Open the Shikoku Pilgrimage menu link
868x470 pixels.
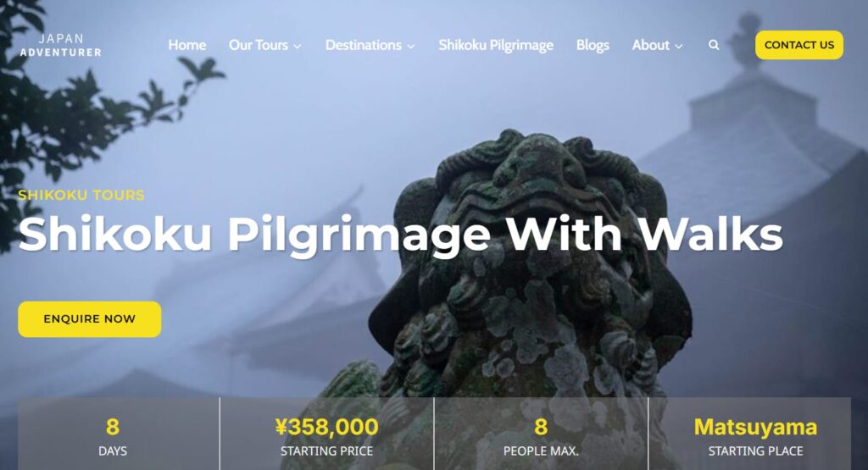[x=496, y=46]
